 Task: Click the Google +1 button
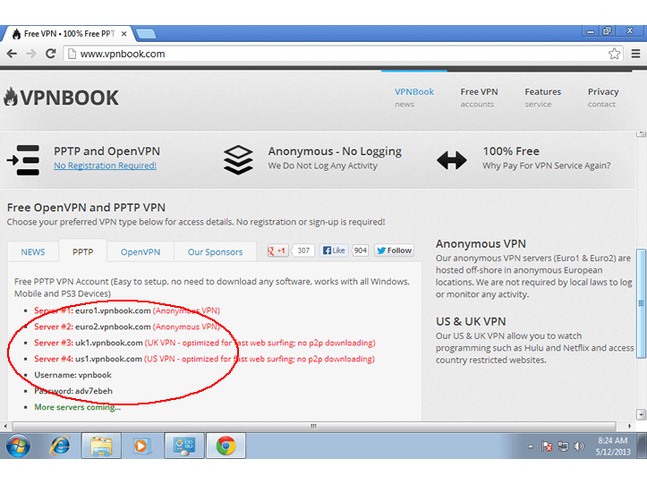[x=276, y=251]
